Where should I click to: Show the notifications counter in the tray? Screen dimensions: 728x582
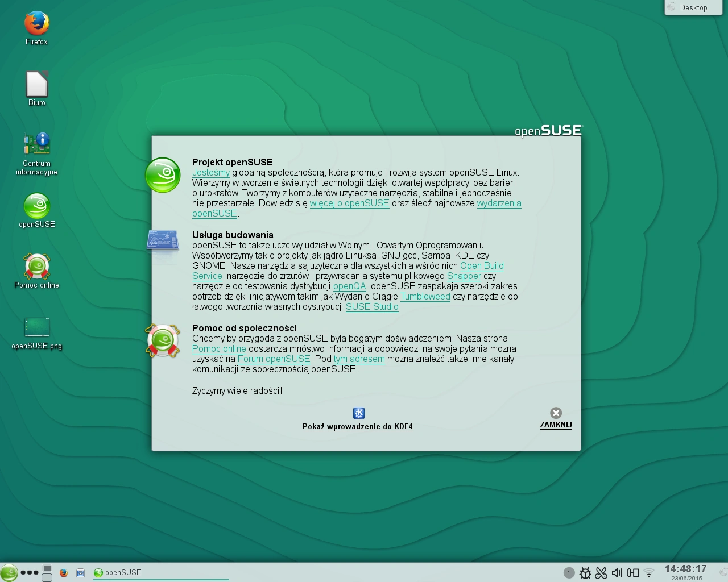(569, 573)
